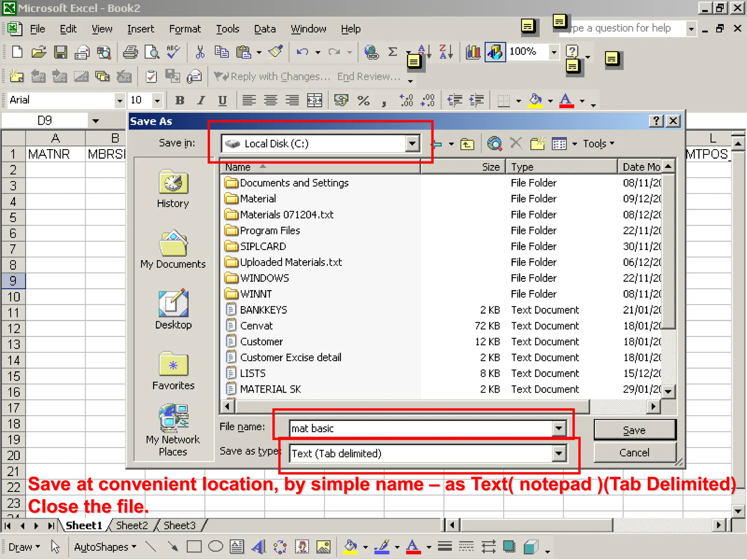The width and height of the screenshot is (747, 560).
Task: Toggle Underline formatting
Action: tap(222, 100)
